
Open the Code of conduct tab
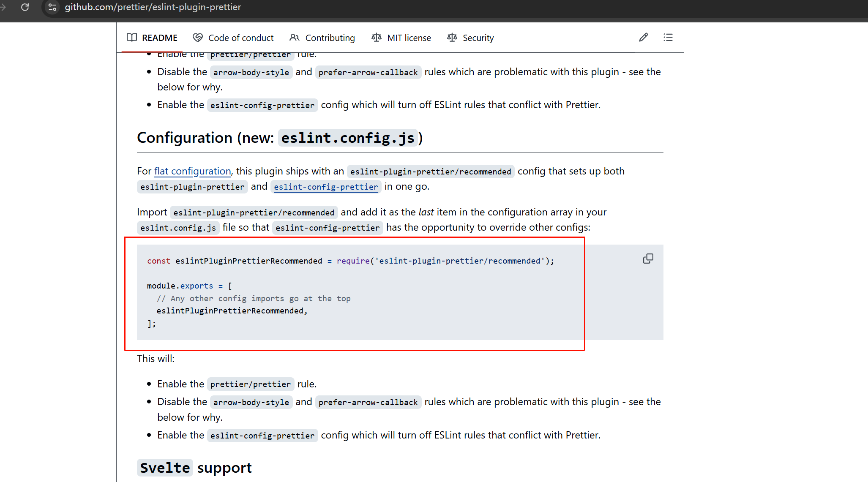pos(240,38)
